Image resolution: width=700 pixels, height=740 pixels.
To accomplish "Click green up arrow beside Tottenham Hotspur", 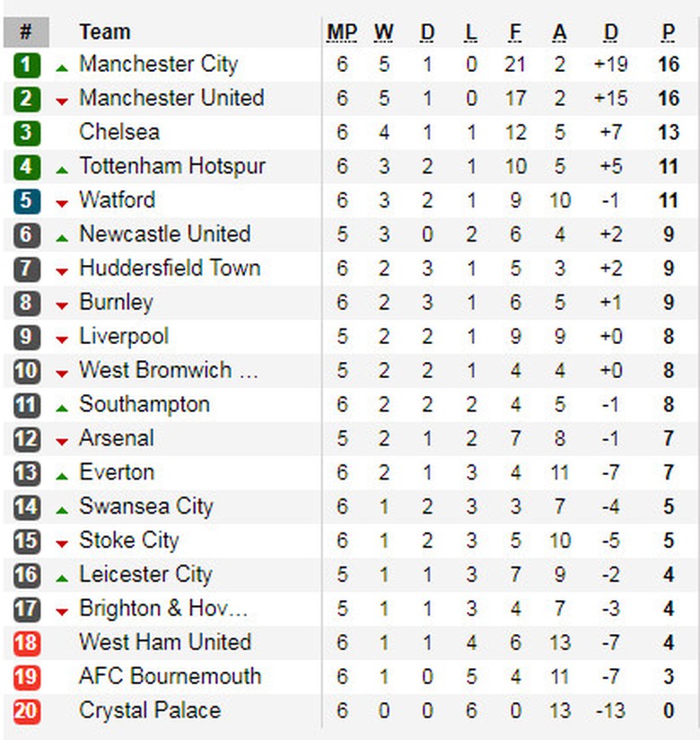I will (x=62, y=170).
